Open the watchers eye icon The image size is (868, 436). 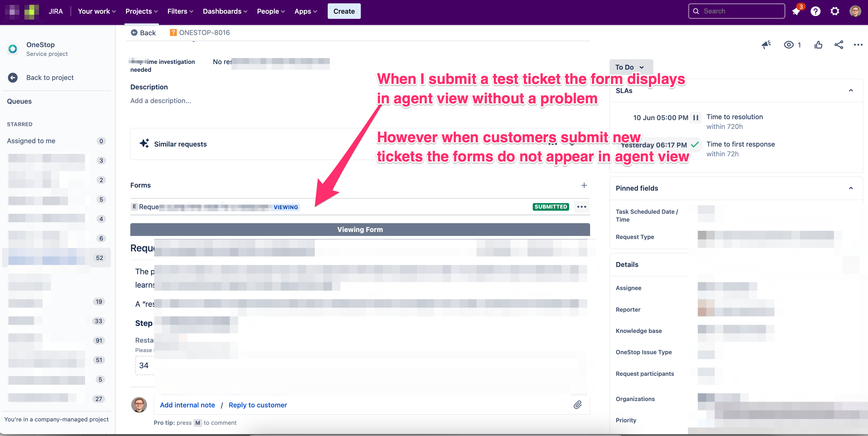789,45
